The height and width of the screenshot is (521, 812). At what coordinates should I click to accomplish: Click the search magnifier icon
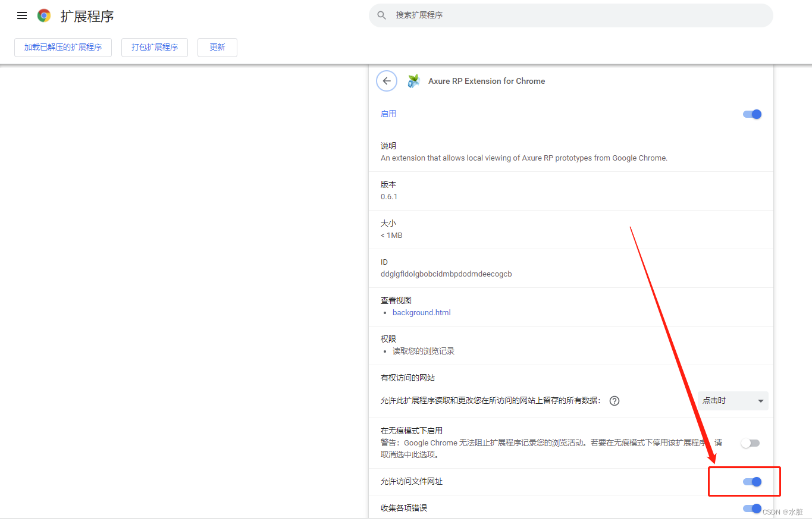click(x=382, y=15)
